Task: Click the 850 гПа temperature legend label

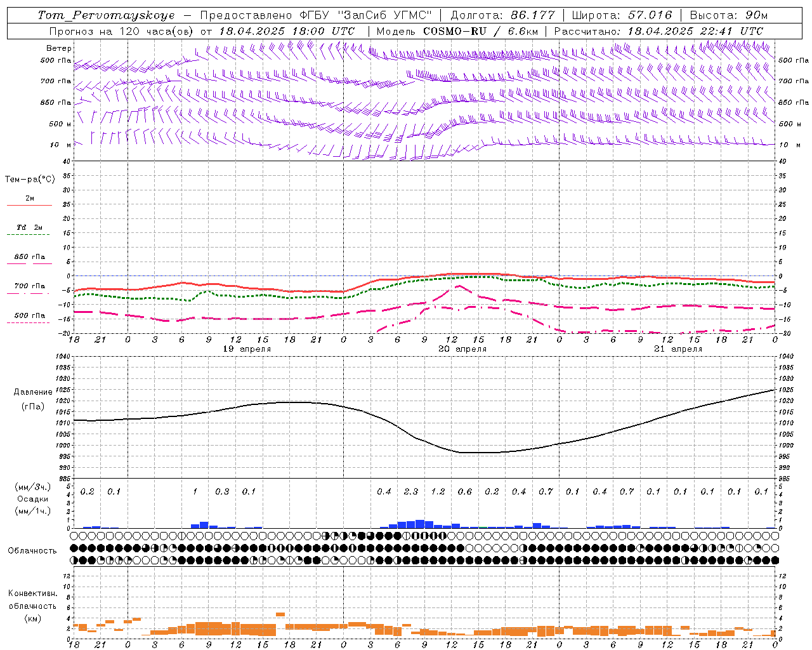Action: (x=30, y=256)
